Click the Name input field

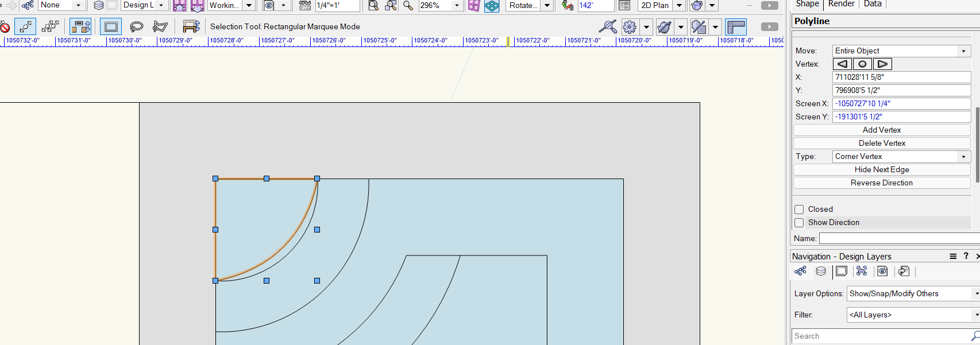(x=899, y=238)
